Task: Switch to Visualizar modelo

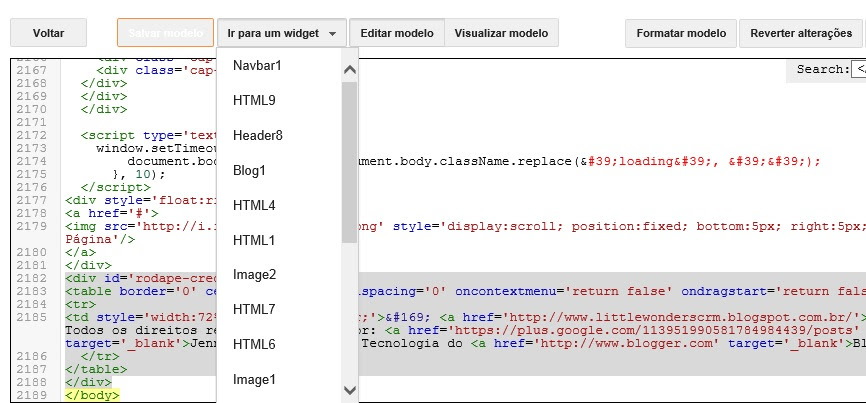Action: point(501,33)
